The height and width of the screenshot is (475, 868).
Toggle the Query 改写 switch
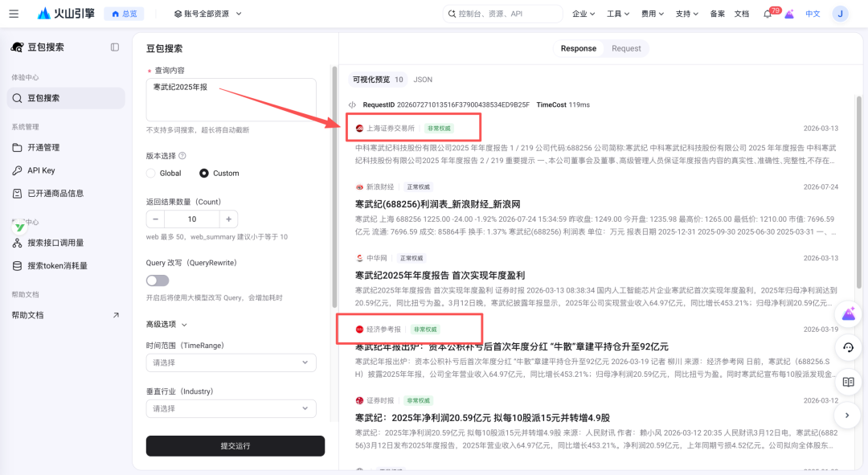[x=158, y=280]
